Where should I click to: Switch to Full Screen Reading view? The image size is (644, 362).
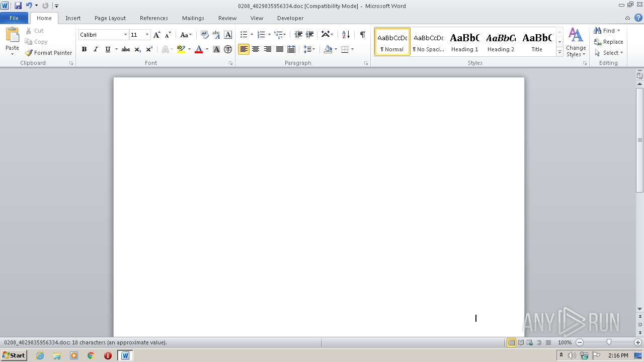coord(521,342)
